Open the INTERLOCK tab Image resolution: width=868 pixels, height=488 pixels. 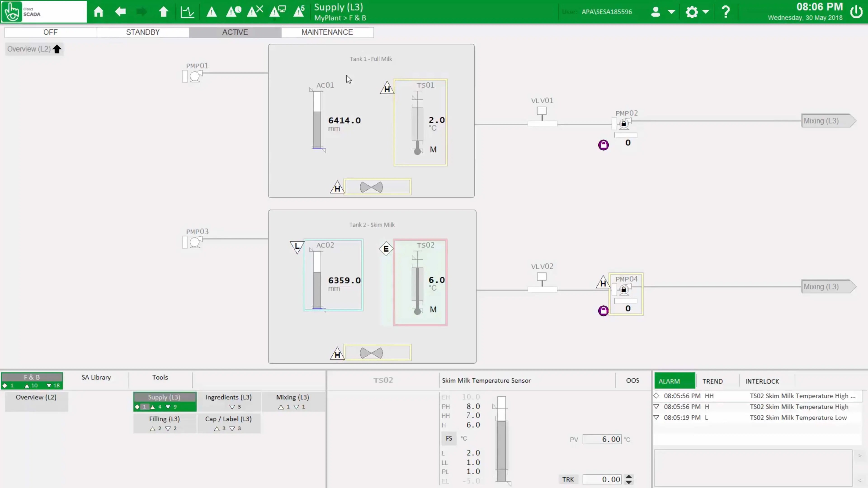pos(762,381)
